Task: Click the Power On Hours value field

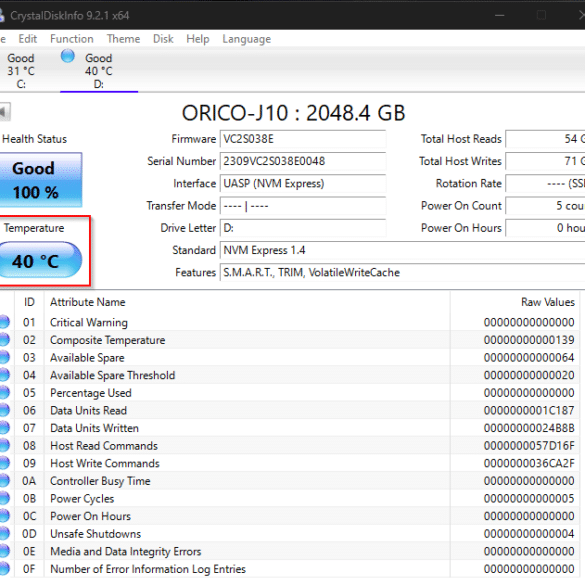Action: tap(545, 228)
